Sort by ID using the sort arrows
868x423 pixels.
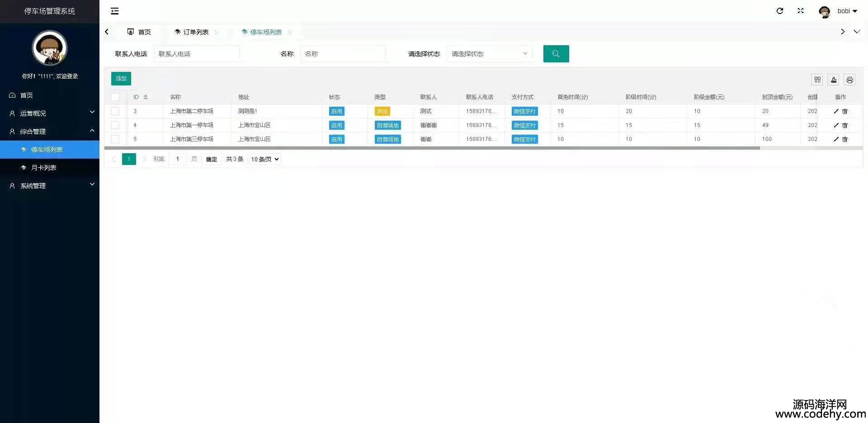click(x=146, y=97)
